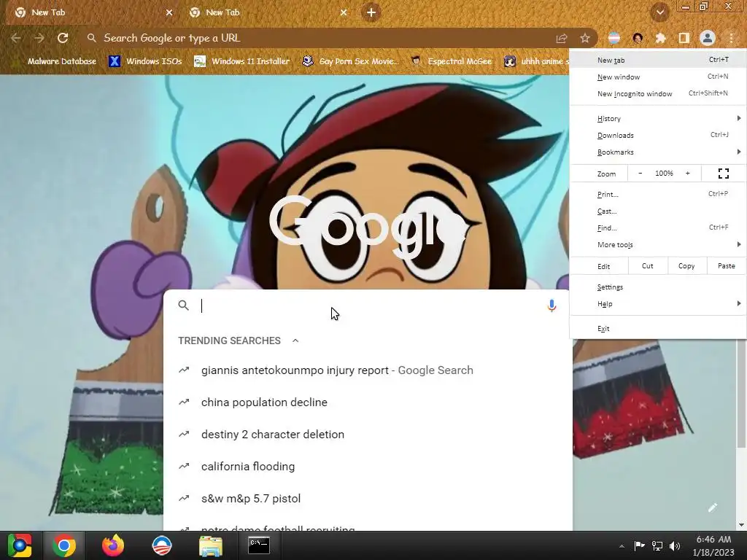Screen dimensions: 747x560
Task: Click the cartoon face extension icon
Action: tap(638, 38)
